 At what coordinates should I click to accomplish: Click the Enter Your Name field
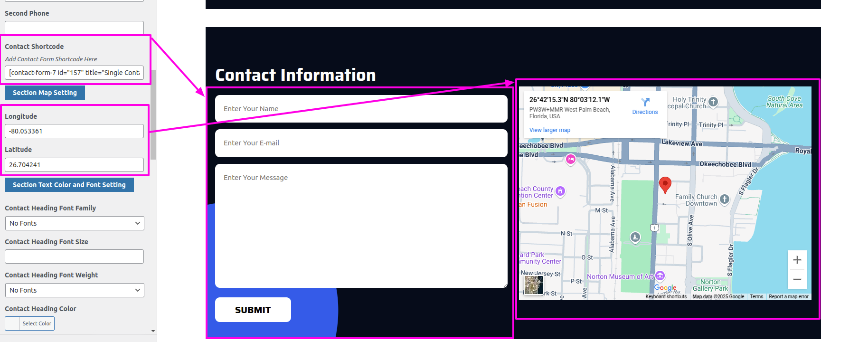point(361,109)
